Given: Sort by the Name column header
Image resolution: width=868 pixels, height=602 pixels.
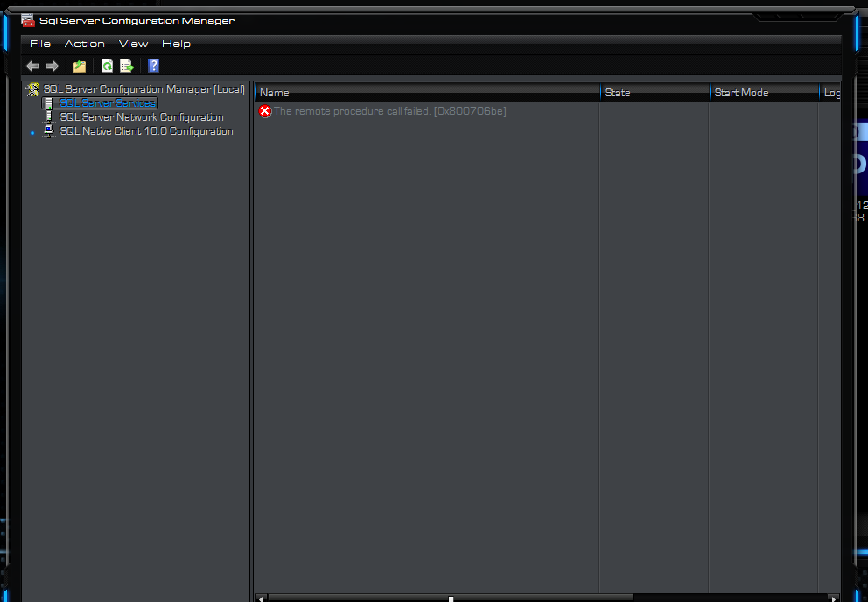Looking at the screenshot, I should tap(427, 93).
